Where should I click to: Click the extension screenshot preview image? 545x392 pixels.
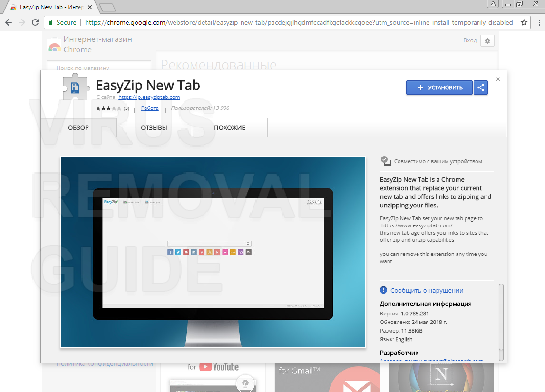pos(213,252)
